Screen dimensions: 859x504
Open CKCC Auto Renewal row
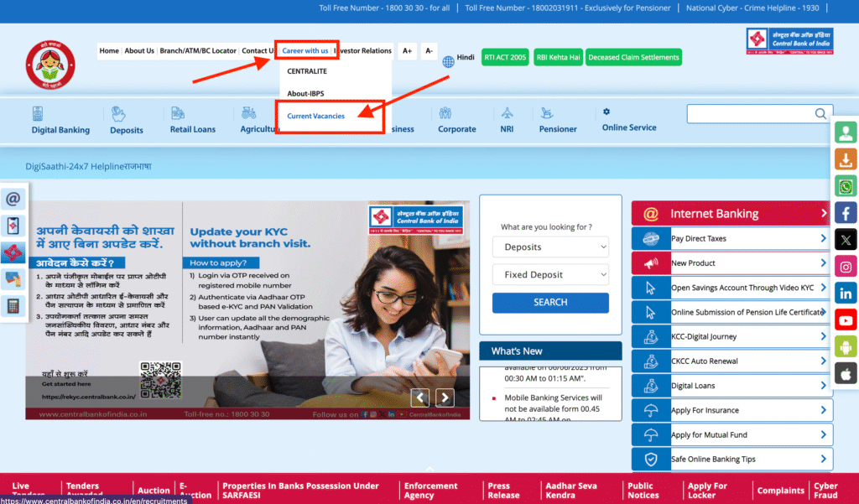point(731,361)
